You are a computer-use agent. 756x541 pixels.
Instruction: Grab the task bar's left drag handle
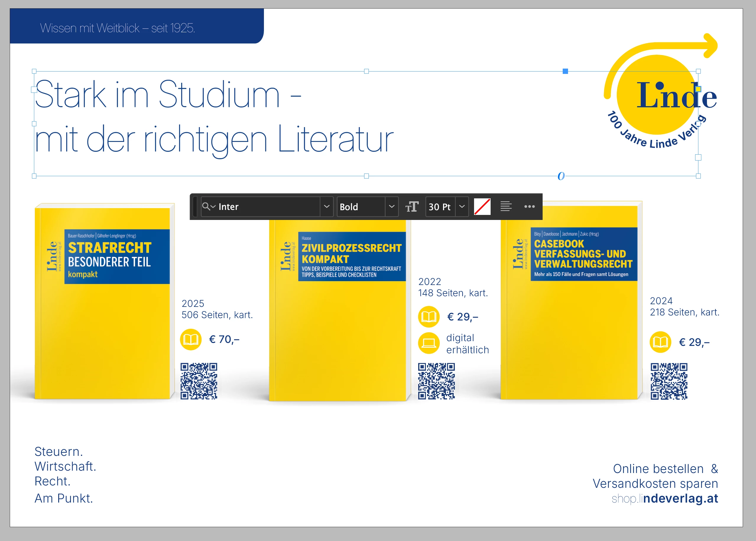pos(195,207)
